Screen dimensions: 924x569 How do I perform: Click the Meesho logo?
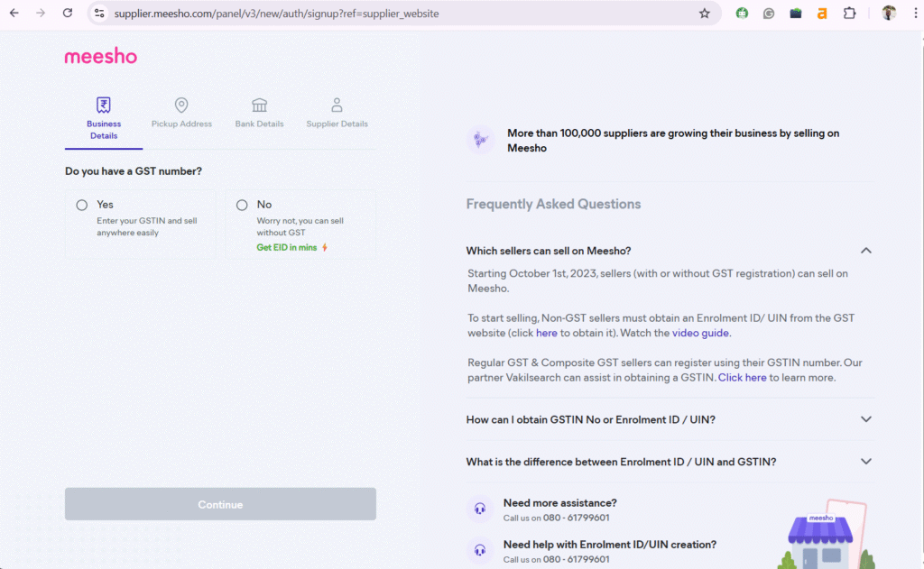pyautogui.click(x=100, y=57)
